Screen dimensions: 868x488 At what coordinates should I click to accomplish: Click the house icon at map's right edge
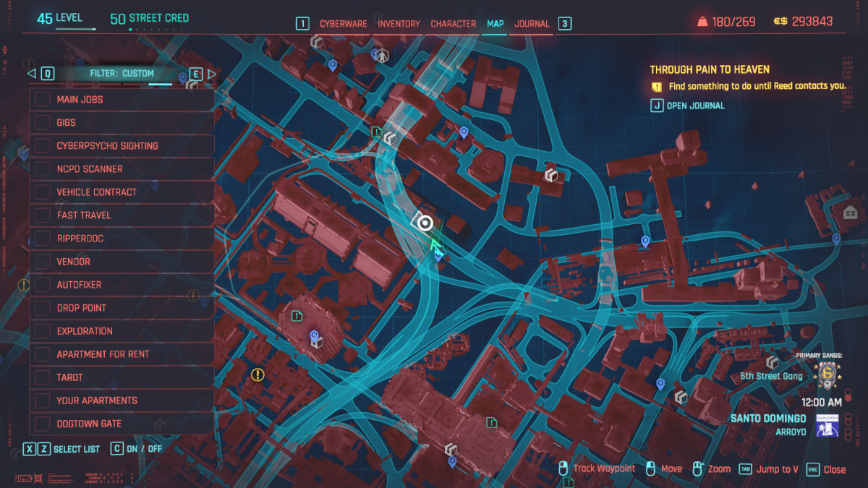coord(851,213)
